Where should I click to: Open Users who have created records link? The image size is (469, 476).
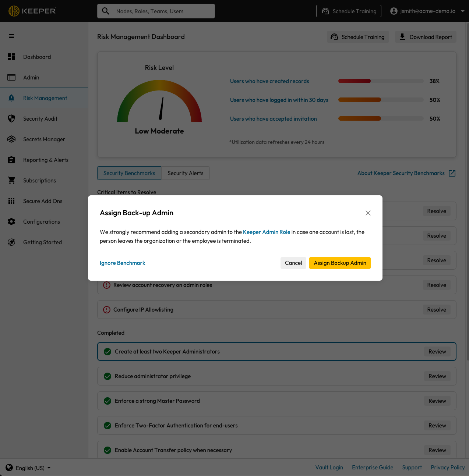pyautogui.click(x=269, y=81)
